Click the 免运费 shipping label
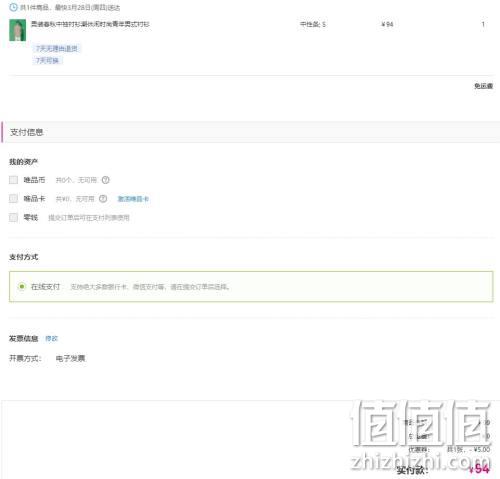Viewport: 500px width, 479px height. click(484, 86)
